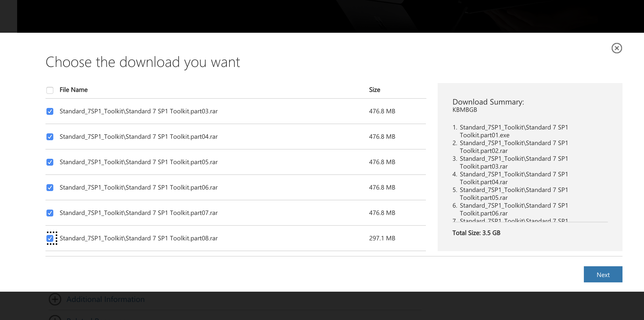Click the Download Summary heading

point(488,102)
